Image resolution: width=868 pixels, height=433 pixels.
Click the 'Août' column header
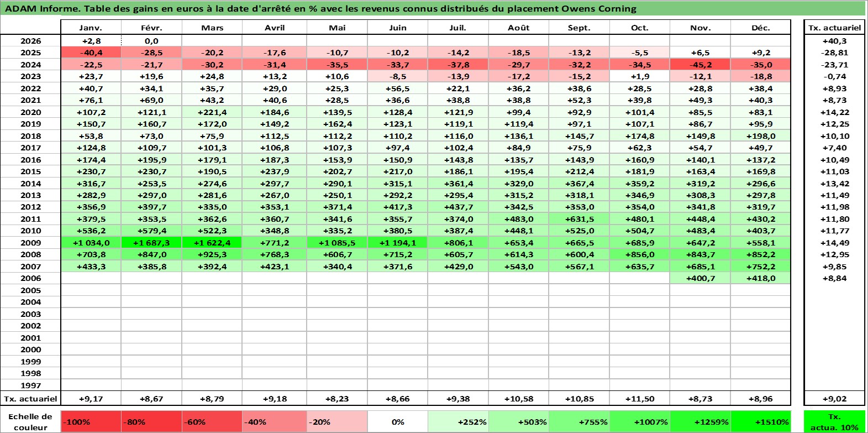point(518,28)
